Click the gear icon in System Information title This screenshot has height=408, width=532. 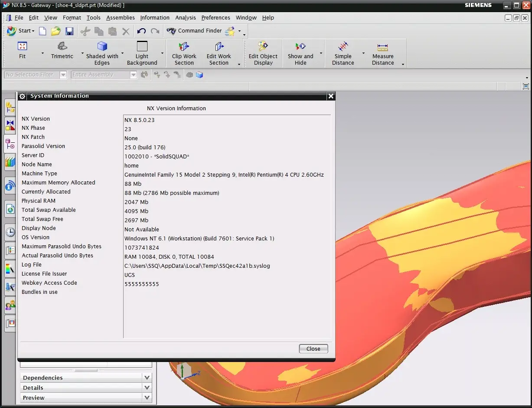pos(23,96)
